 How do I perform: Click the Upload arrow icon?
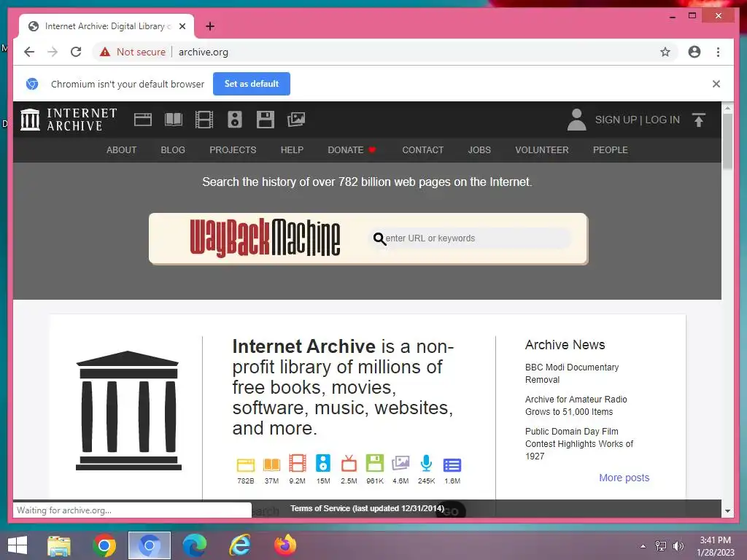pos(699,120)
